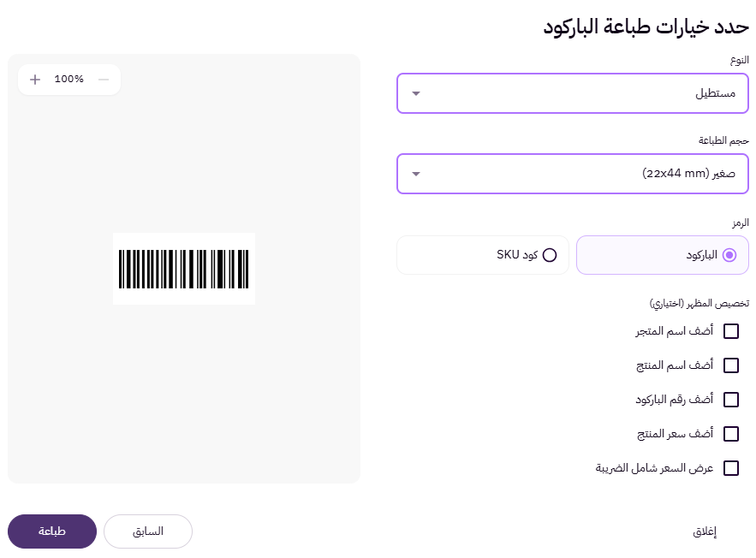This screenshot has width=756, height=558.
Task: Click the chevron on the حجم الطباعة dropdown
Action: coord(416,174)
